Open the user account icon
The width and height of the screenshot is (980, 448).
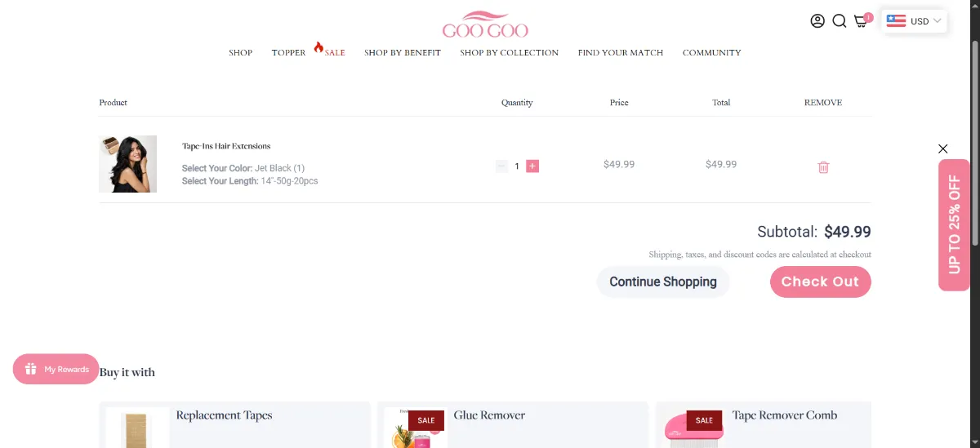click(x=817, y=21)
